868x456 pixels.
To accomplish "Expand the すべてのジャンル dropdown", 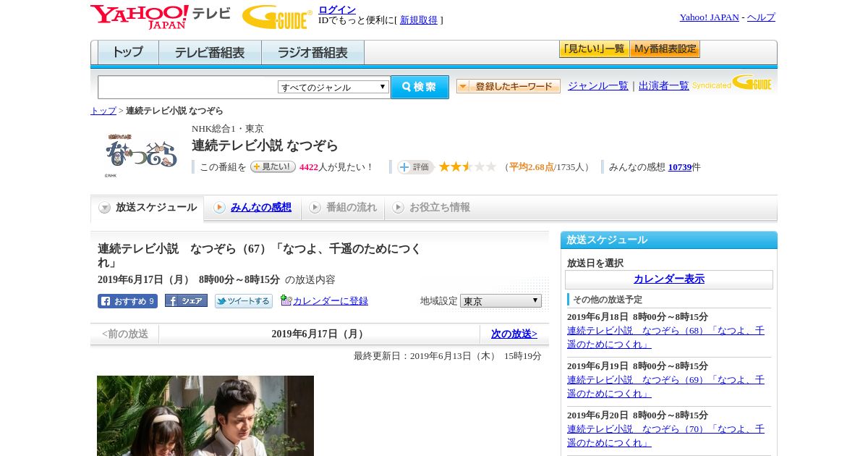I will [x=333, y=87].
